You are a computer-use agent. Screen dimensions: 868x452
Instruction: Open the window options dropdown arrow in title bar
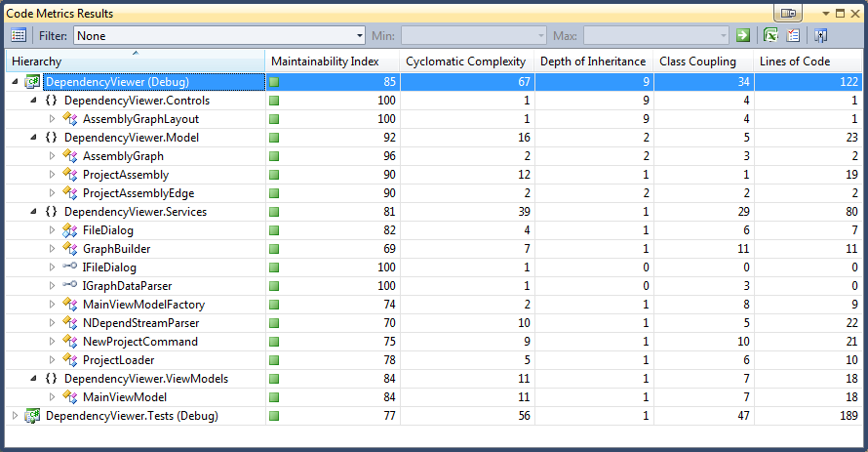(x=825, y=14)
